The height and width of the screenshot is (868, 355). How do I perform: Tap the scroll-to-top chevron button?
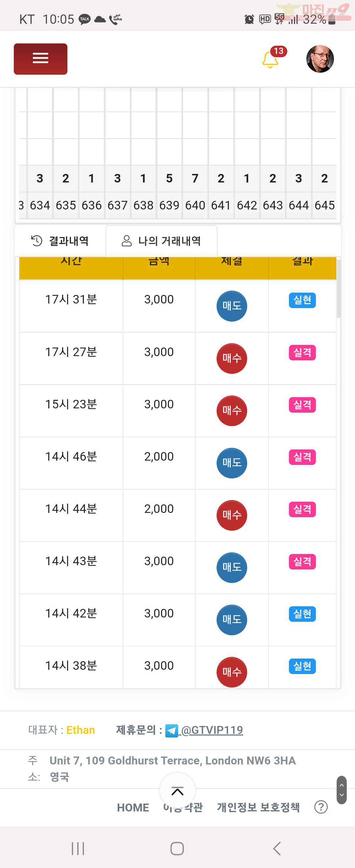click(177, 790)
